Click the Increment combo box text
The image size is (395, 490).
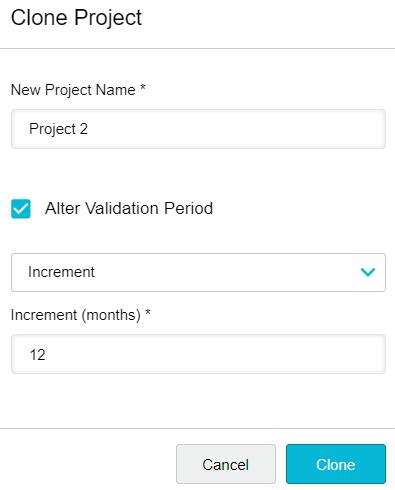pos(61,272)
